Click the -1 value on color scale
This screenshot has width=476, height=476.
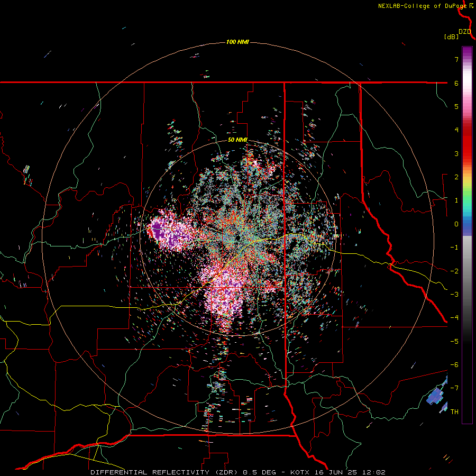[x=454, y=248]
